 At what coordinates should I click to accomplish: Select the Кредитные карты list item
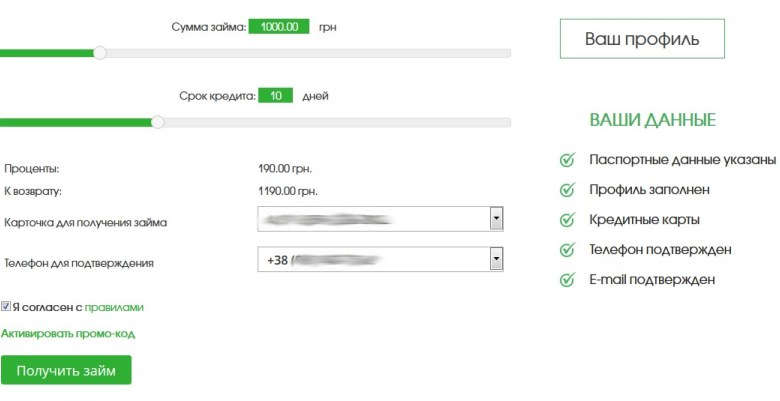644,219
